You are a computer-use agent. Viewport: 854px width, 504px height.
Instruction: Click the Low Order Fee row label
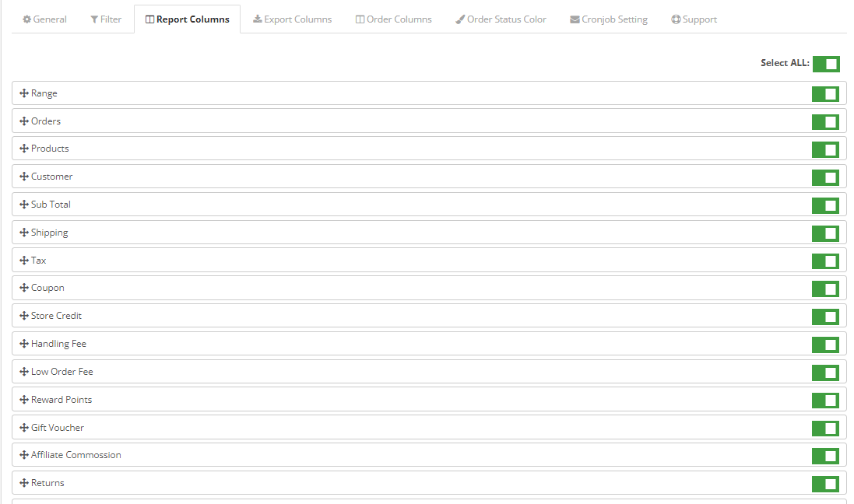tap(62, 371)
